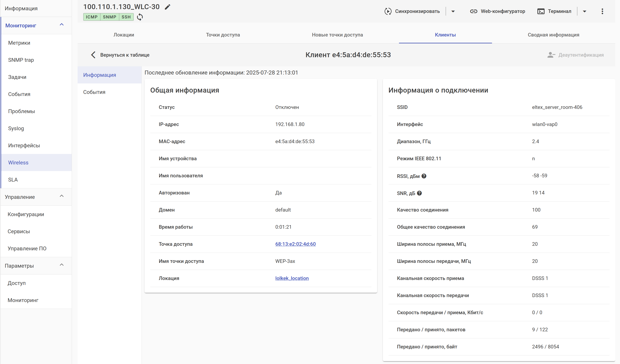Click the Synchronize play-circle icon
The height and width of the screenshot is (364, 620).
tap(388, 11)
